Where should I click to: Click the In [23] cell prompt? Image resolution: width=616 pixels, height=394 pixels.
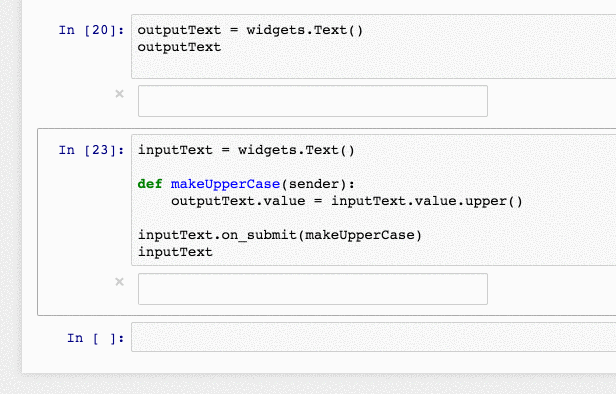pos(91,150)
